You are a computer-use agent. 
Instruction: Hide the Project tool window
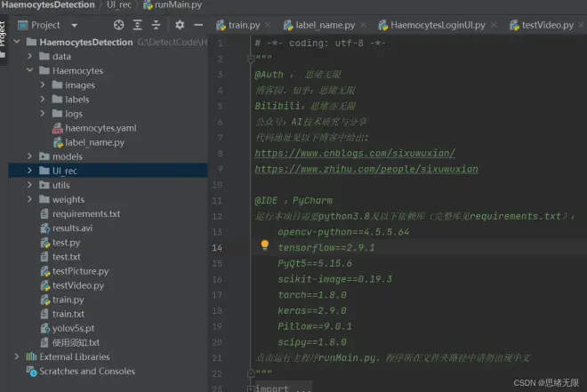tap(198, 25)
